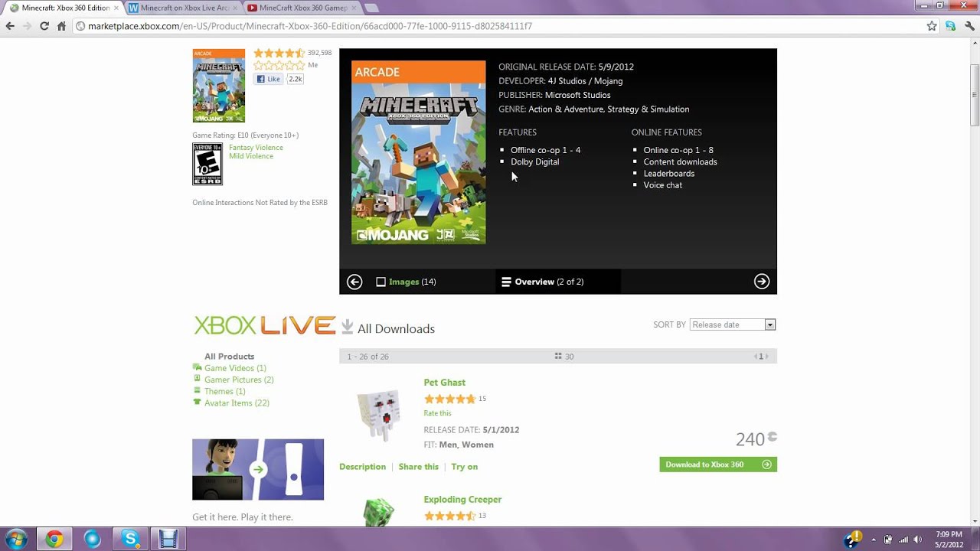
Task: Select All Products filter
Action: [229, 357]
